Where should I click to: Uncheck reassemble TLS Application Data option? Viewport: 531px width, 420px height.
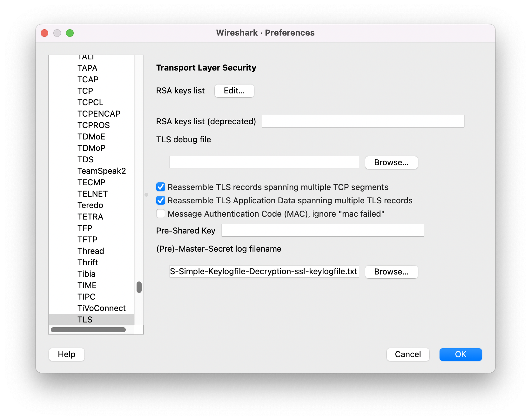161,200
